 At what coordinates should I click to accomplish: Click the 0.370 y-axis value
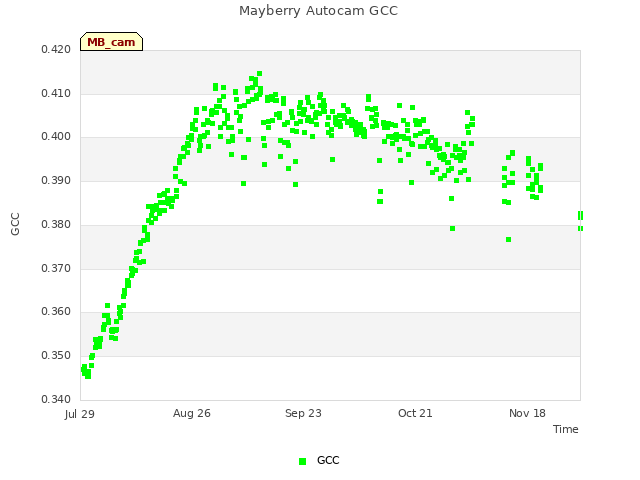[x=56, y=269]
